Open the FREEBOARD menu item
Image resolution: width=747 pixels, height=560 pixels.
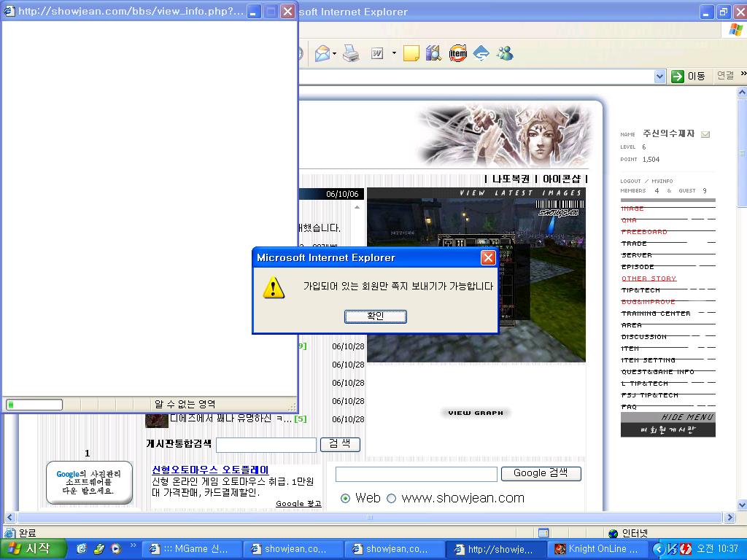tap(644, 232)
